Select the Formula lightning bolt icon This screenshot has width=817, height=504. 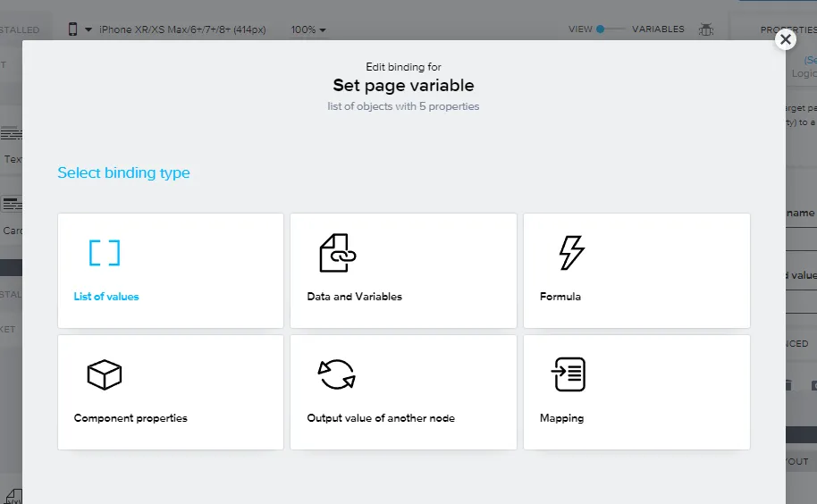[x=570, y=253]
